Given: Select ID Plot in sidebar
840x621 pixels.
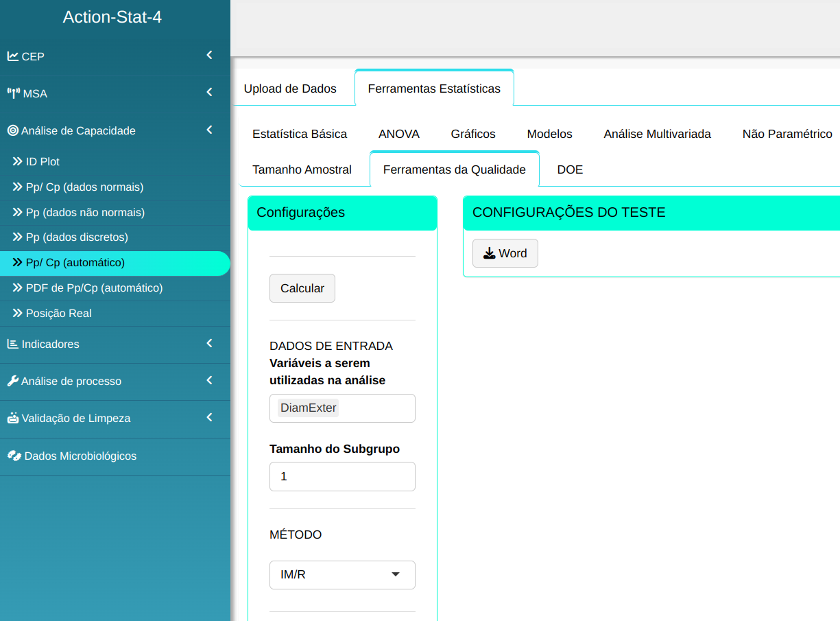Looking at the screenshot, I should pyautogui.click(x=43, y=162).
